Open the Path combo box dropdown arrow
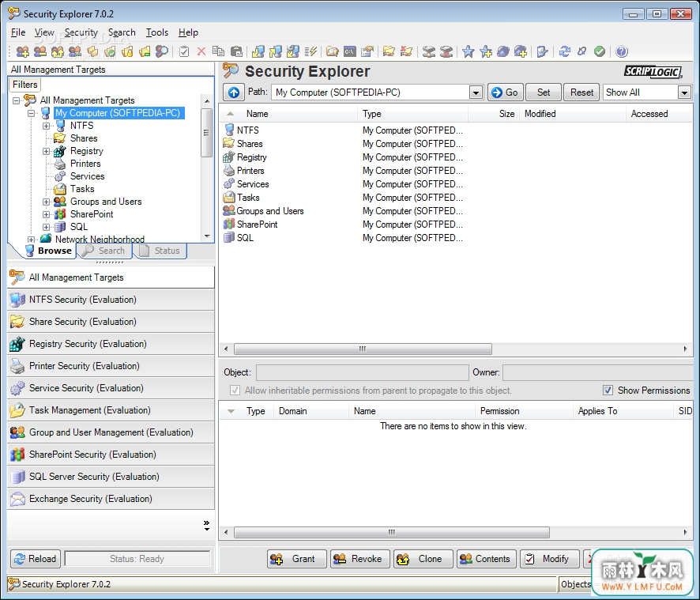The width and height of the screenshot is (700, 600). point(476,93)
